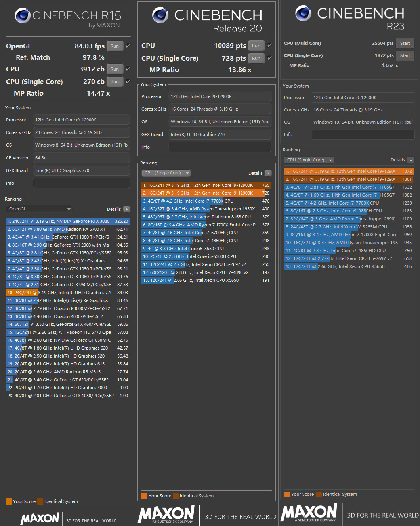Click the Your Score orange swatch in R15
The height and width of the screenshot is (526, 420).
9,501
